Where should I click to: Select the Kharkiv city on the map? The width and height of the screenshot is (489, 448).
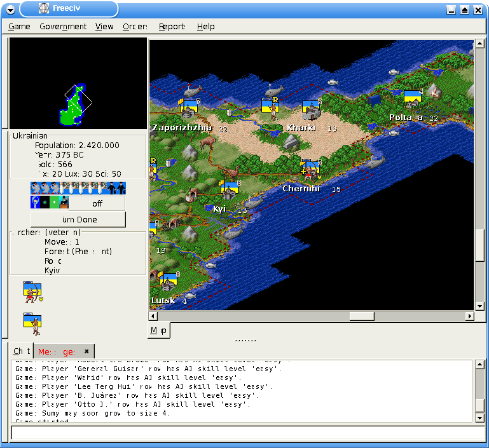pyautogui.click(x=311, y=111)
